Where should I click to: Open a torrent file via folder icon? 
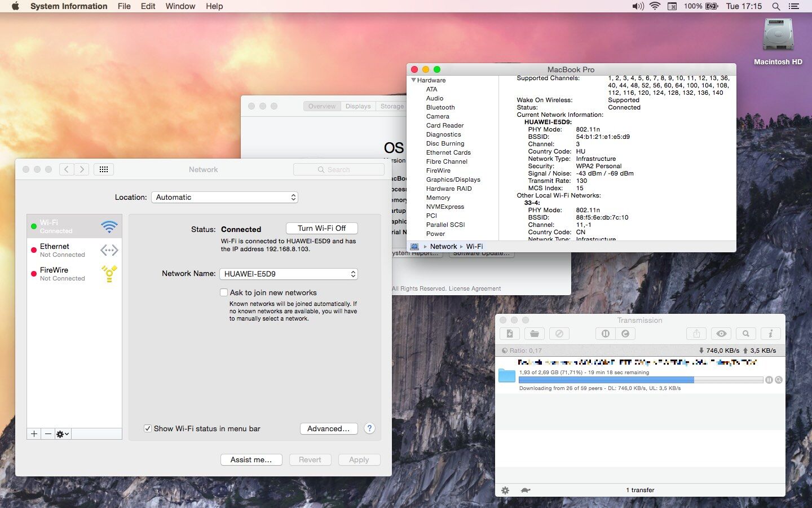[x=535, y=334]
